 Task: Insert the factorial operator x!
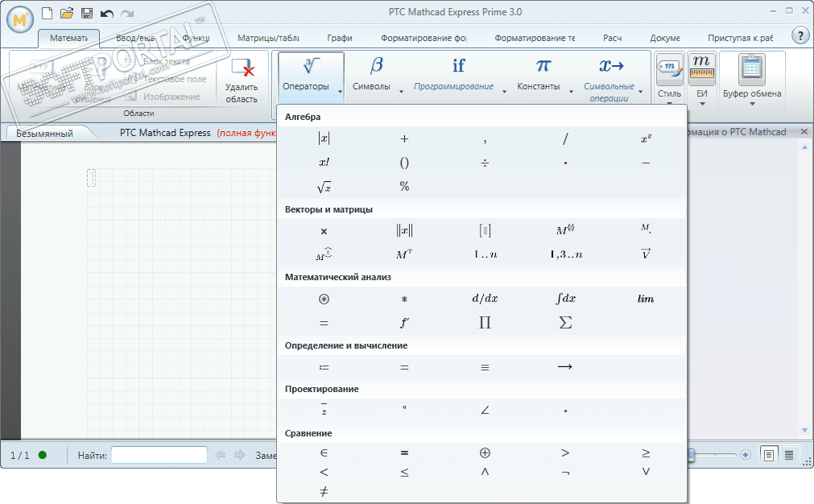point(324,163)
